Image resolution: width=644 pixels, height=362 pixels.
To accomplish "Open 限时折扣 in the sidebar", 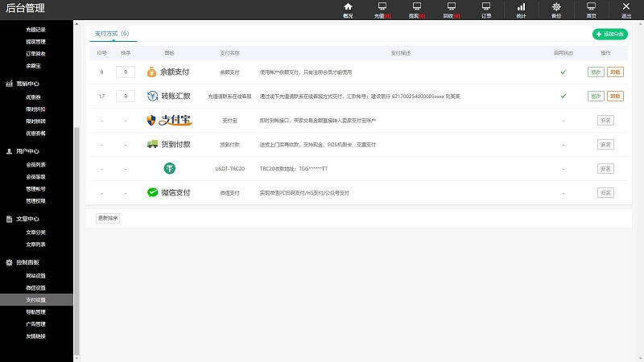I will 35,109.
